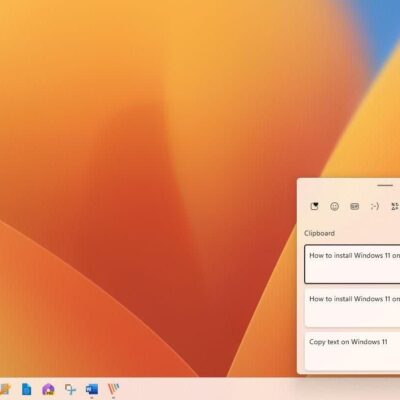Click the Clipboard section heading
This screenshot has width=400, height=400.
coord(319,233)
